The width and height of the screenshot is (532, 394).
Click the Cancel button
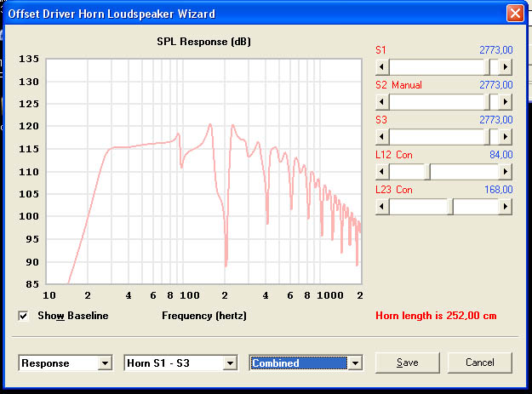click(x=480, y=363)
